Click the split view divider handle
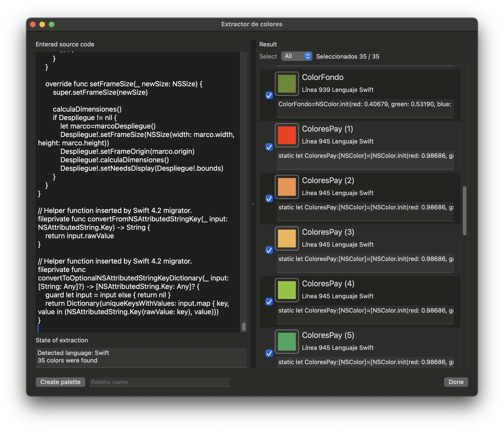The width and height of the screenshot is (504, 431). 253,204
